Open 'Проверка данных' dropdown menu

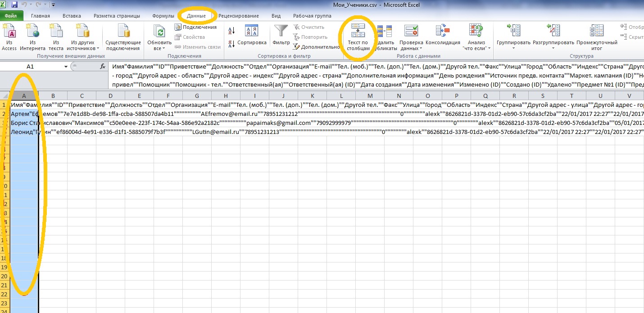[411, 48]
